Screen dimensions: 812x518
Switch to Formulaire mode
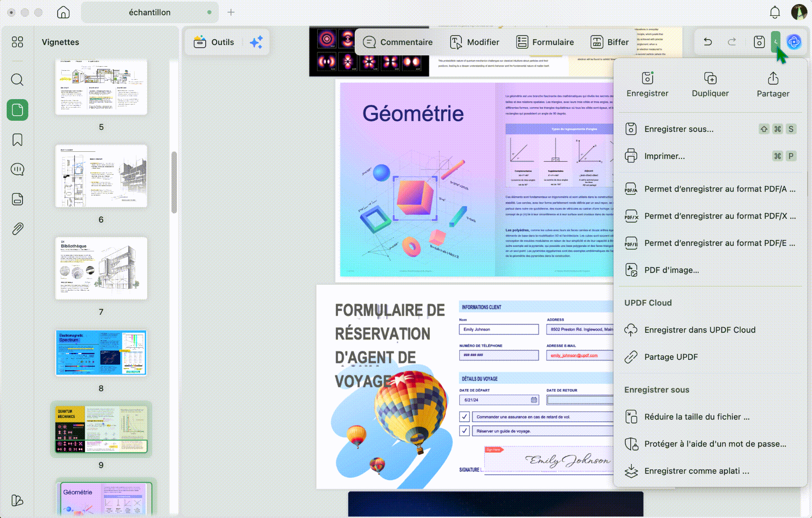(545, 42)
